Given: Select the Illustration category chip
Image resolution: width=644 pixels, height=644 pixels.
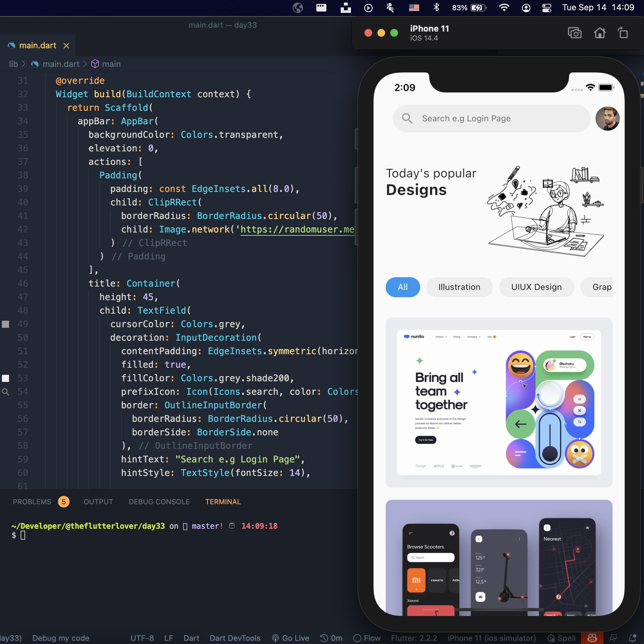Looking at the screenshot, I should click(459, 287).
